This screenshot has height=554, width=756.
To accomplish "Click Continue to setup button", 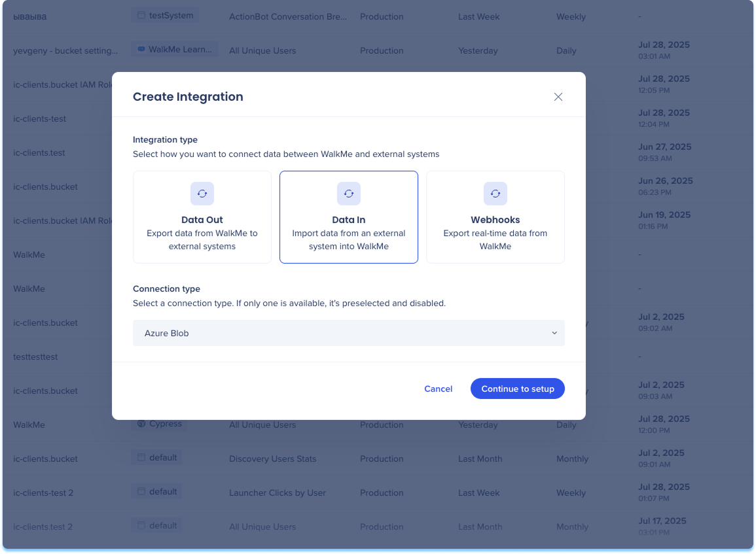I will click(x=517, y=389).
